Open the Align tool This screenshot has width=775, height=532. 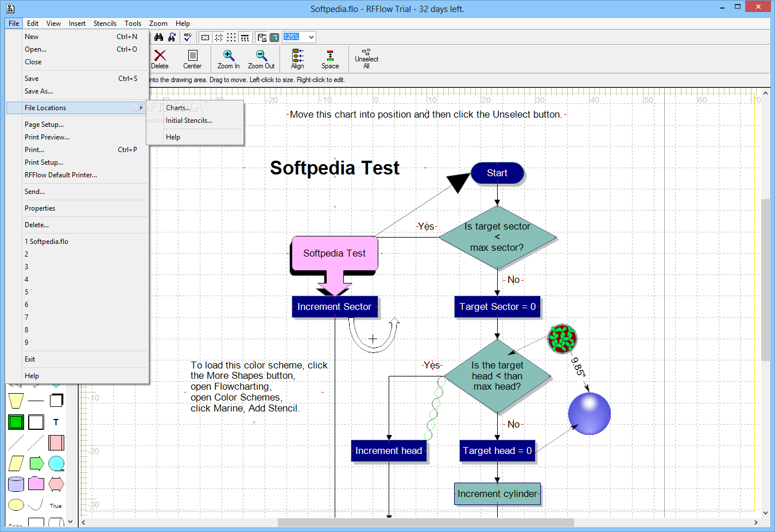pos(297,59)
